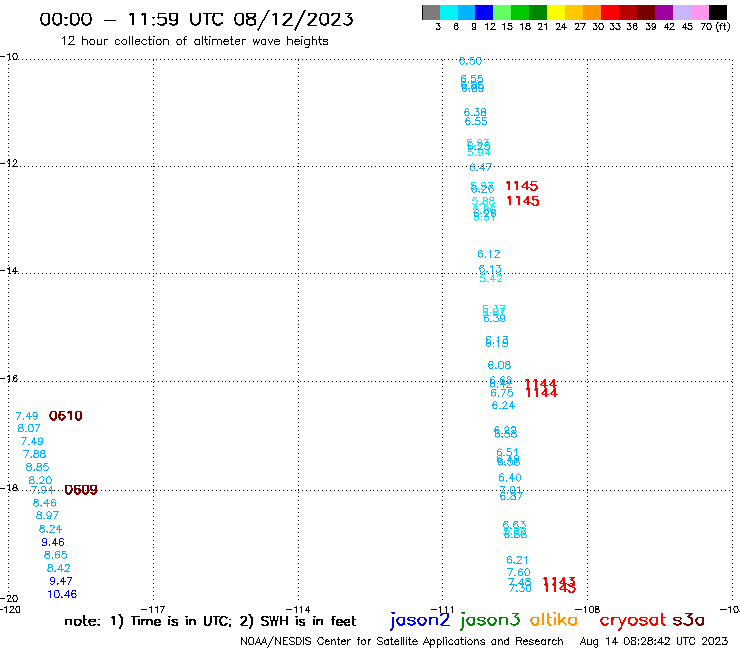
Task: Click the cyan swatch in the color scale
Action: [449, 12]
